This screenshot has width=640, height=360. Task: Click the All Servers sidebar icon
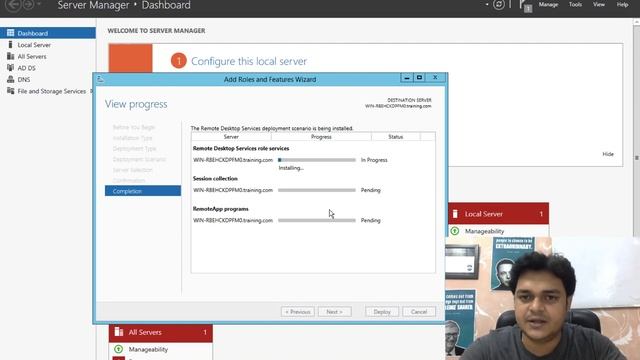[x=11, y=56]
